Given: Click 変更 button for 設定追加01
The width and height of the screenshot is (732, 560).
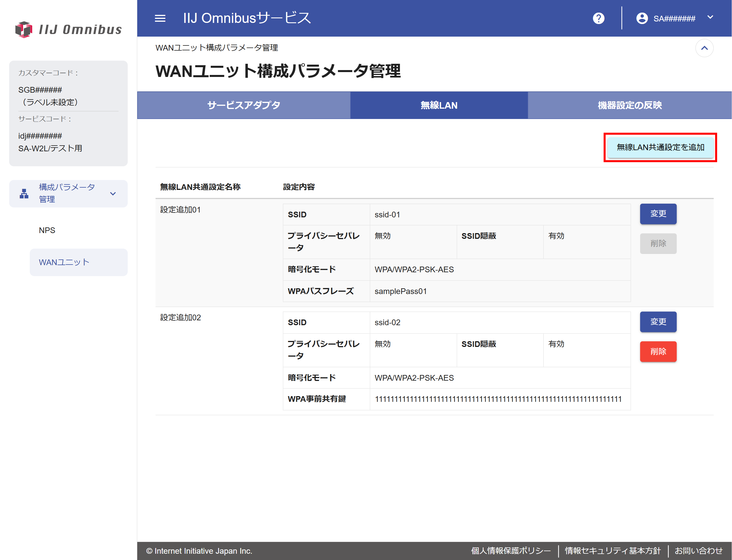Looking at the screenshot, I should (x=658, y=214).
